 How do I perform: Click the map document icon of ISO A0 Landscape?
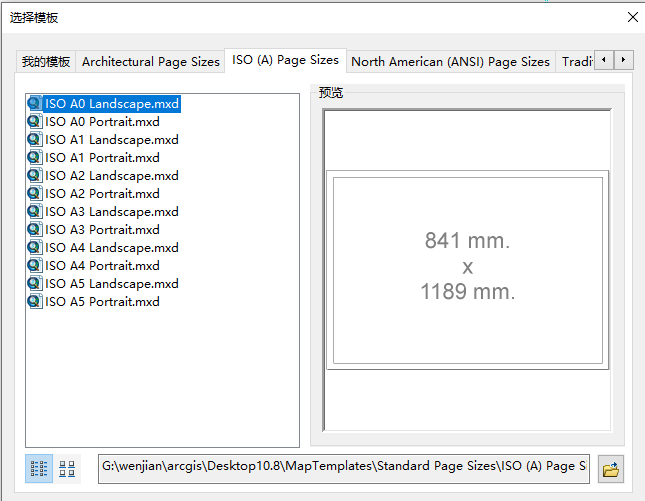coord(35,103)
